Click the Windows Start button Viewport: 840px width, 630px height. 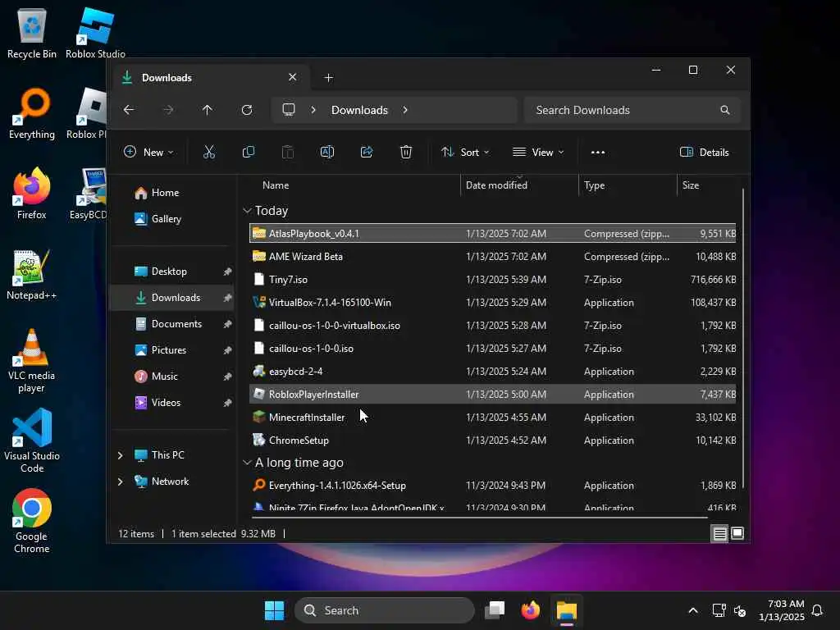pyautogui.click(x=274, y=610)
